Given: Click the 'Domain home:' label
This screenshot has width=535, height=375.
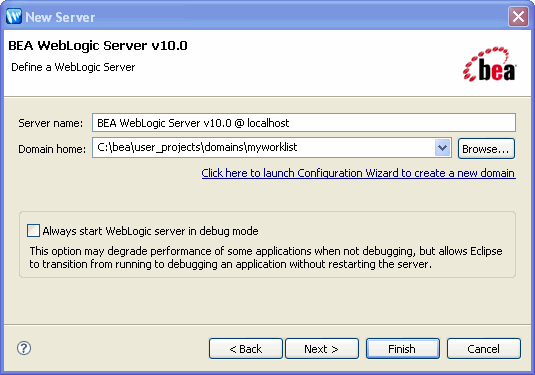Looking at the screenshot, I should [52, 149].
